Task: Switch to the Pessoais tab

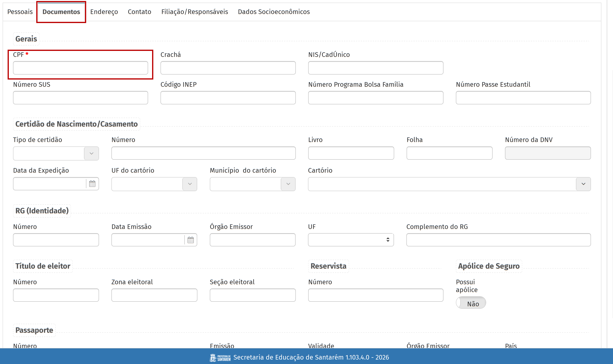Action: [x=20, y=12]
